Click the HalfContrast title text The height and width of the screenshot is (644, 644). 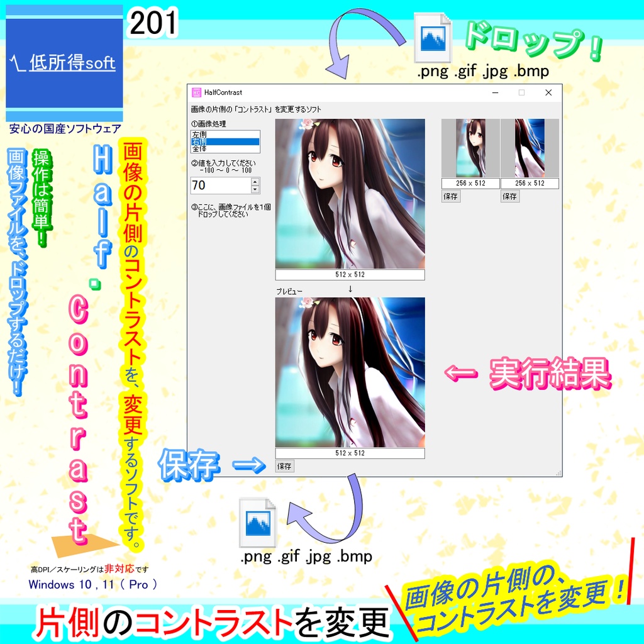(x=223, y=93)
